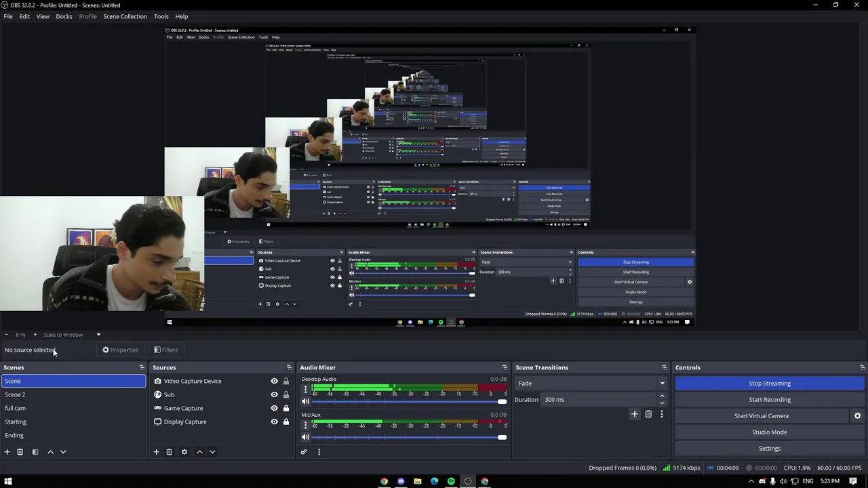This screenshot has width=868, height=488.
Task: Undock the Audio Mixer panel
Action: [505, 367]
